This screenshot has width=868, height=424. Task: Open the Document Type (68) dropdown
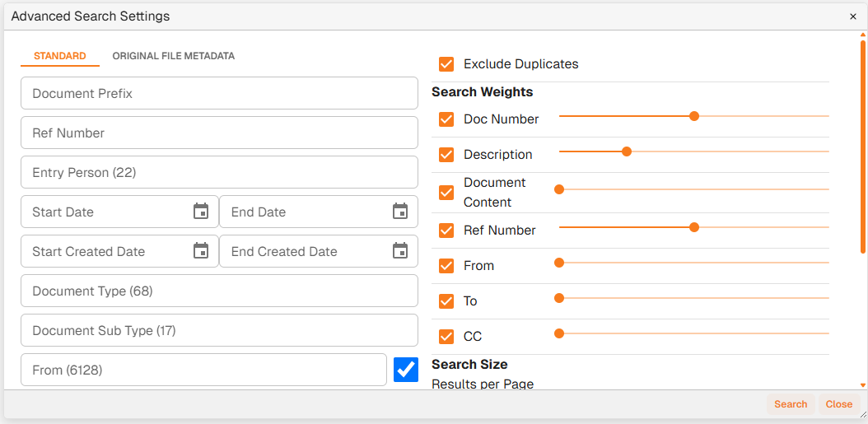[219, 291]
